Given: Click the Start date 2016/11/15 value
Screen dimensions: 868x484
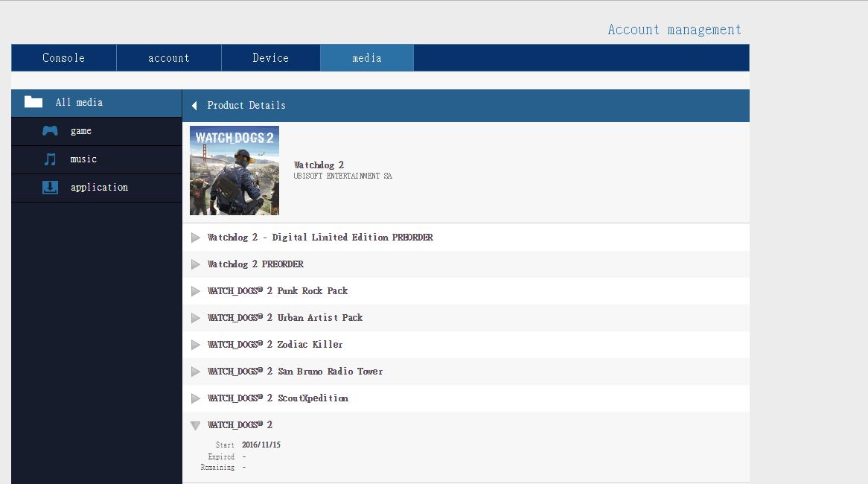Looking at the screenshot, I should tap(261, 445).
